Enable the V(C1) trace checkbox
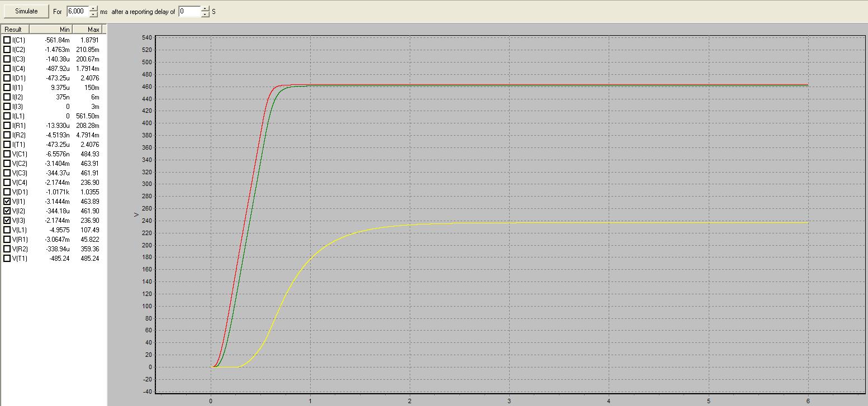 (7, 154)
